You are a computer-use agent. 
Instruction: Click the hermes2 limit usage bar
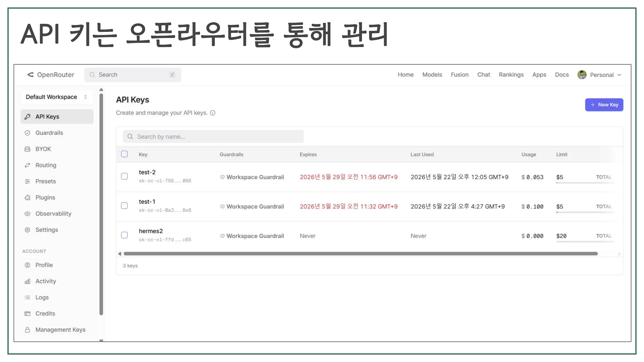tap(585, 242)
